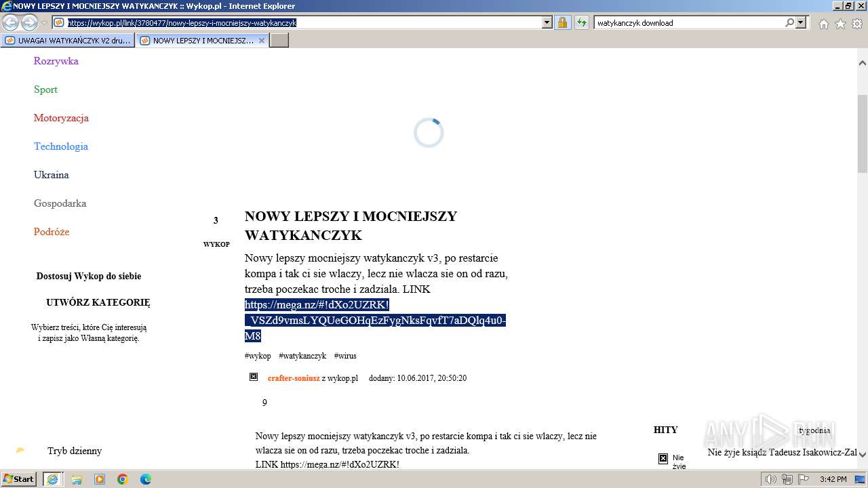Launch Chrome from the taskbar
The image size is (868, 488).
[x=123, y=479]
